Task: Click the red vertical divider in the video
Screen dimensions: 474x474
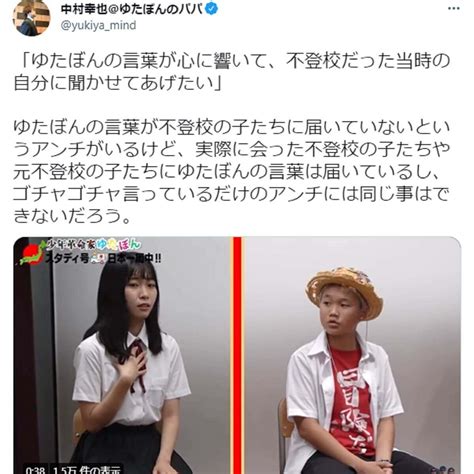Action: pos(237,355)
